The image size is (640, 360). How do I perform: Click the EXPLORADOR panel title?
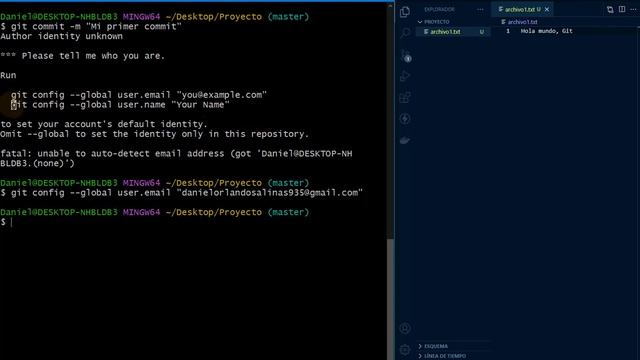click(439, 9)
